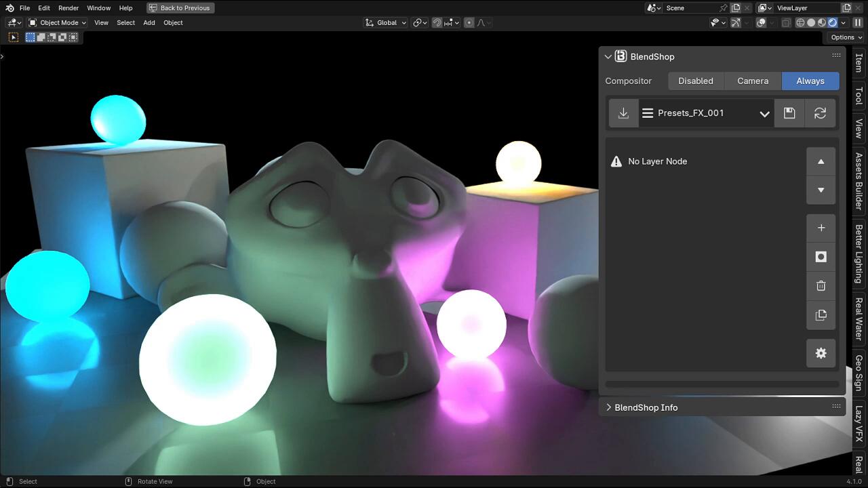868x488 pixels.
Task: Set compositor mode to Camera
Action: pyautogui.click(x=752, y=81)
